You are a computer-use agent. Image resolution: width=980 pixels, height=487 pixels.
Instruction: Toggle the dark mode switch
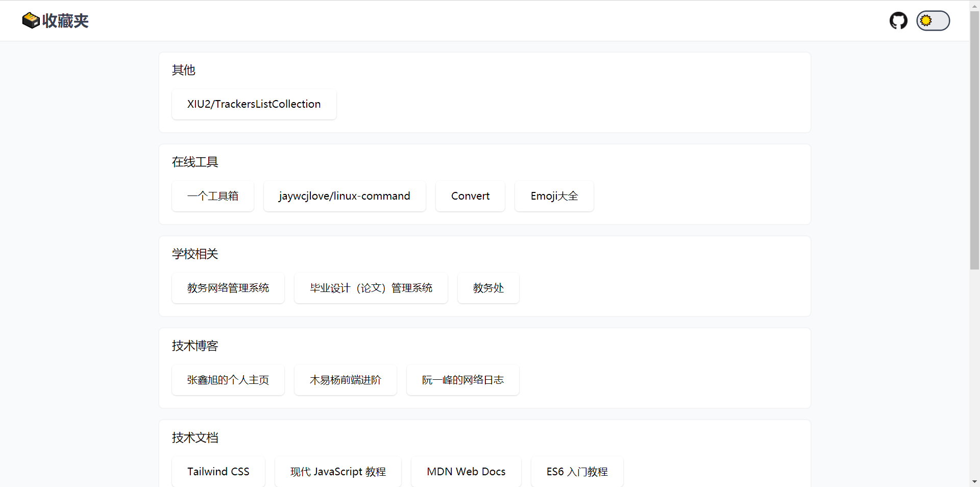[933, 21]
